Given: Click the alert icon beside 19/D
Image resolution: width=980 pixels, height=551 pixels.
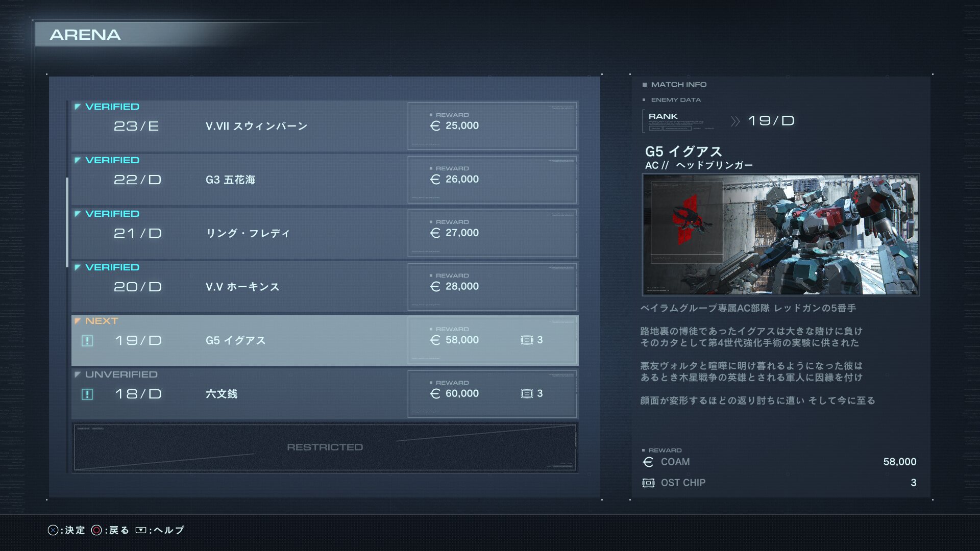Looking at the screenshot, I should point(87,341).
